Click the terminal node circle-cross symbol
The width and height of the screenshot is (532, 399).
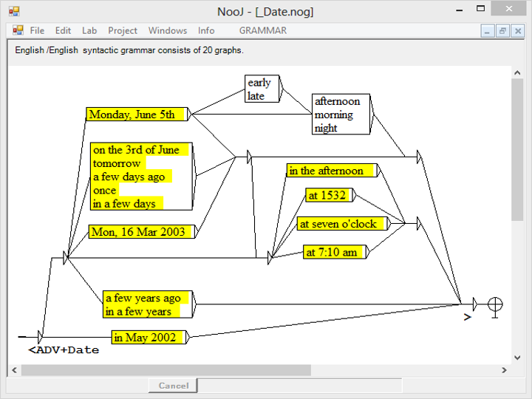[x=495, y=304]
